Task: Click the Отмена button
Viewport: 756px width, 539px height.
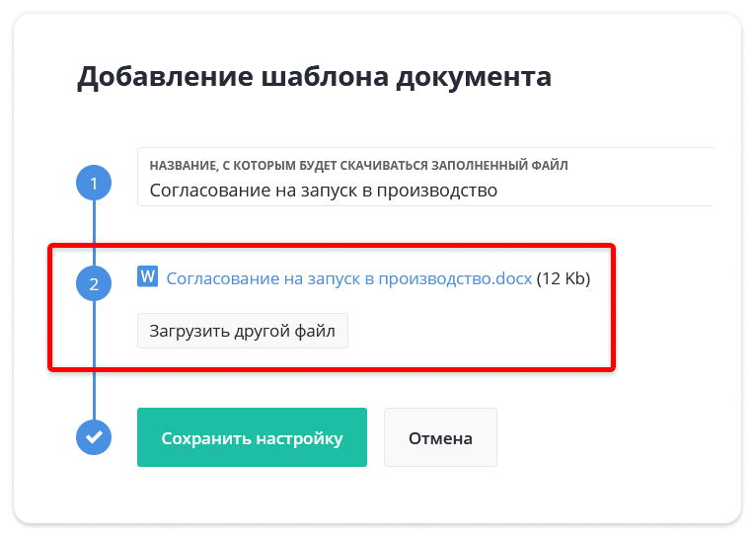Action: tap(440, 437)
